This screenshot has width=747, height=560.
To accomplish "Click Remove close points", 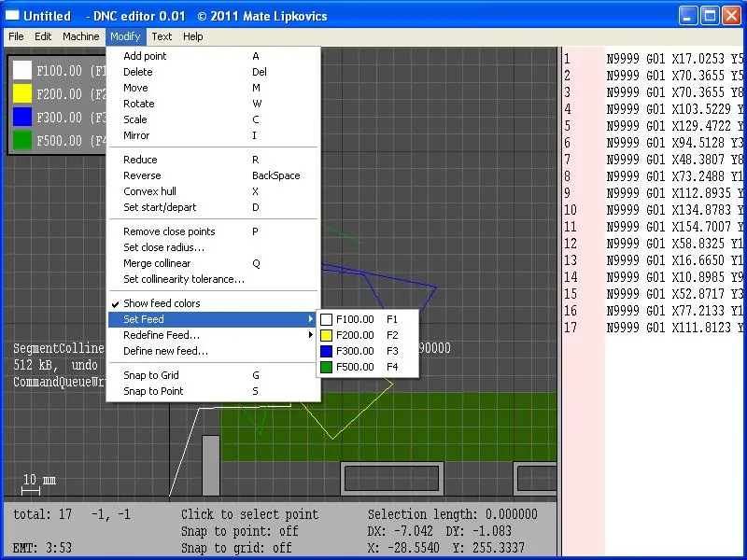I will click(214, 231).
